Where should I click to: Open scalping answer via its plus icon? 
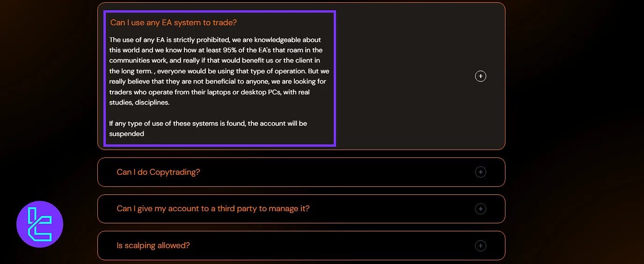point(481,245)
